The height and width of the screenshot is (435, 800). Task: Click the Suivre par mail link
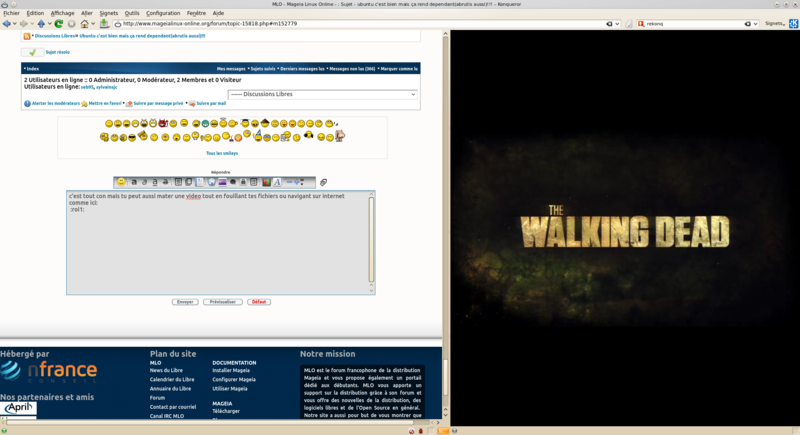pos(211,104)
